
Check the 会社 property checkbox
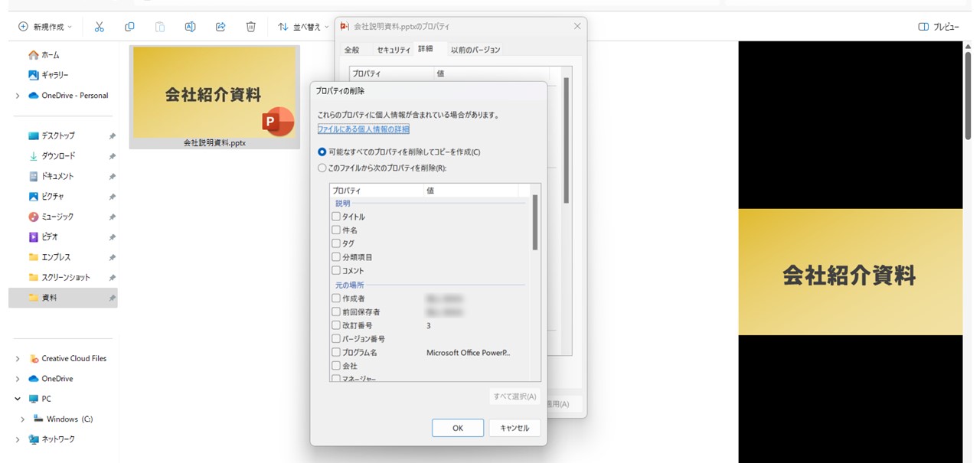[336, 366]
